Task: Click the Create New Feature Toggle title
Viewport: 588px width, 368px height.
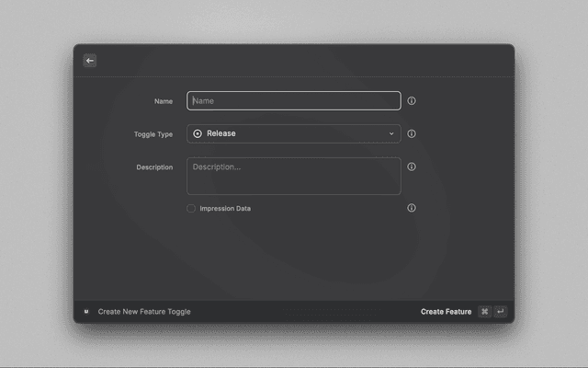Action: [x=144, y=312]
